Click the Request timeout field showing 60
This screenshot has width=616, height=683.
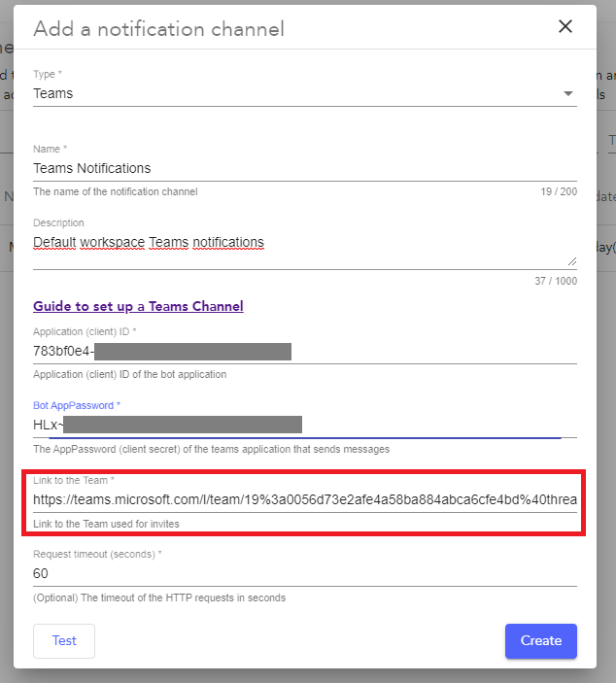305,573
